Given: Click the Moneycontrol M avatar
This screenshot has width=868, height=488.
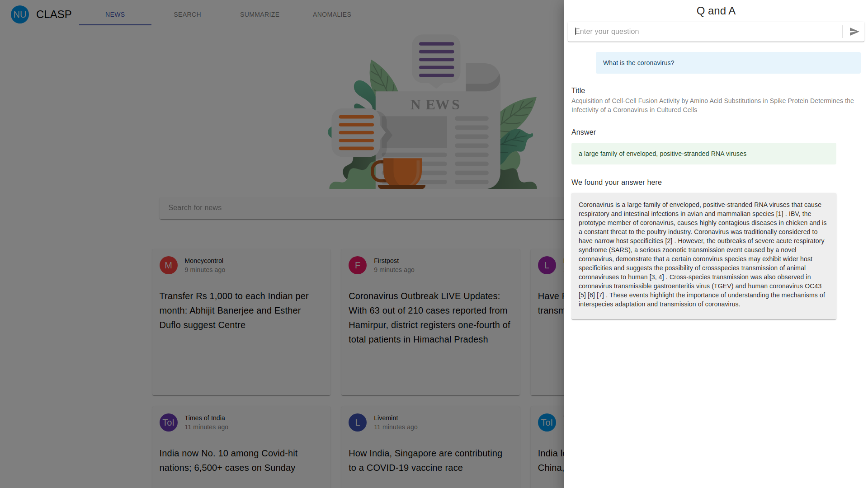Looking at the screenshot, I should (168, 265).
